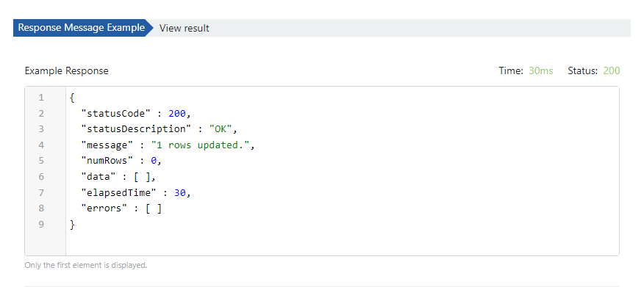Click the closing brace on line 9

click(73, 225)
